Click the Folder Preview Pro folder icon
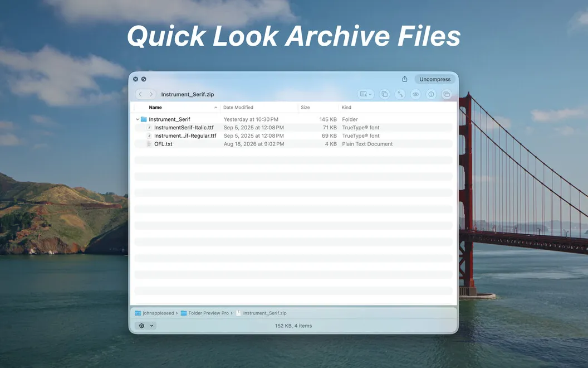The image size is (588, 368). tap(184, 313)
